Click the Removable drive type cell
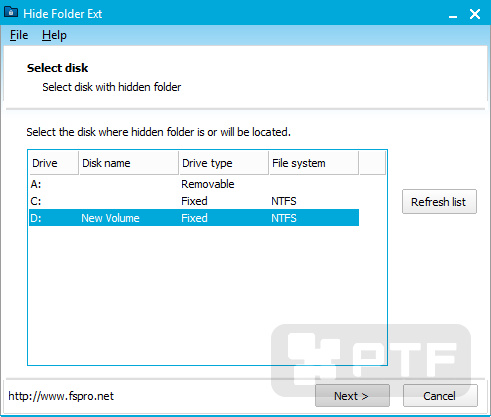 pos(208,184)
